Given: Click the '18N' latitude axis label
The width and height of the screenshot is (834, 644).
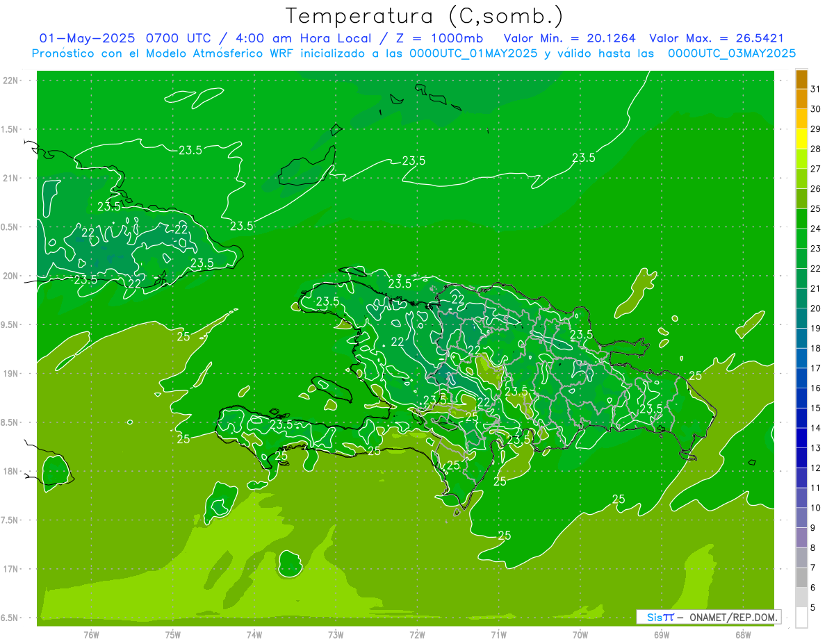Looking at the screenshot, I should click(10, 471).
